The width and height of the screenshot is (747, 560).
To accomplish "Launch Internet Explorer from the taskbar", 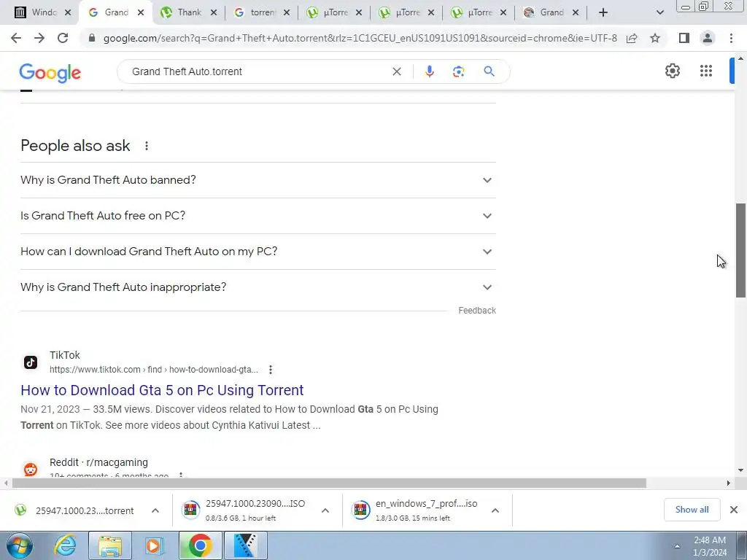I will click(65, 545).
